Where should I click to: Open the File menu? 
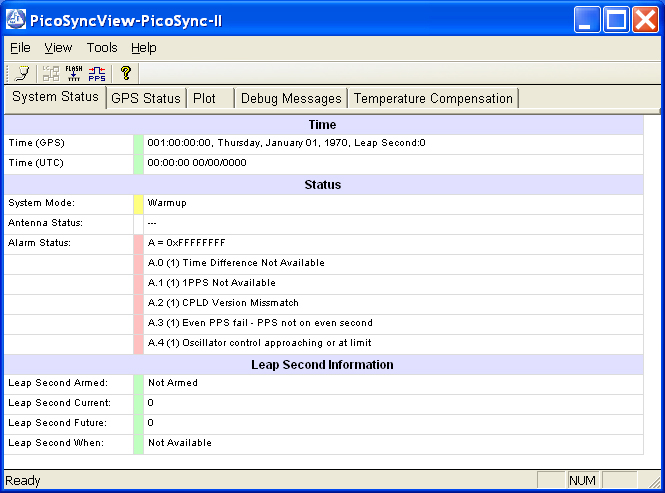tap(20, 48)
